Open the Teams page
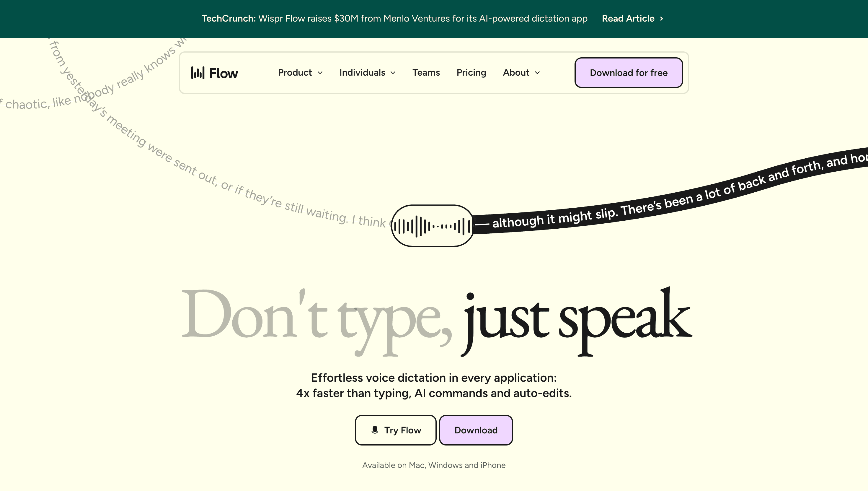 coord(426,72)
